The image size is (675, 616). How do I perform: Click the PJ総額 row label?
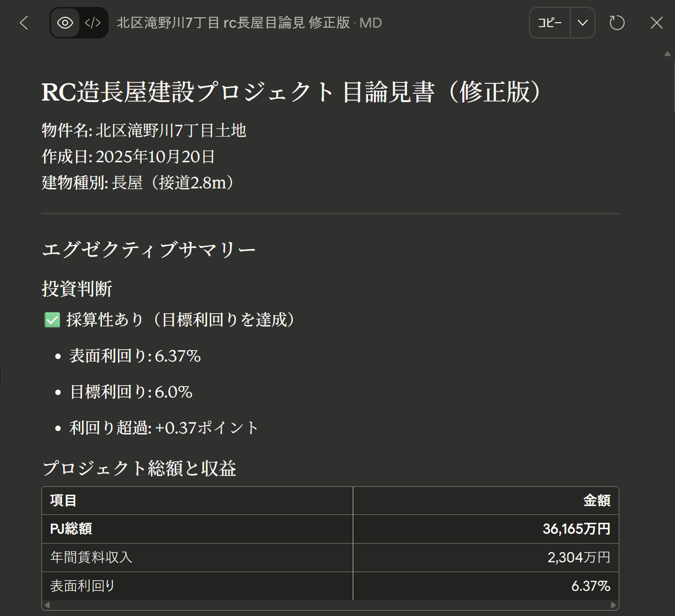[71, 529]
